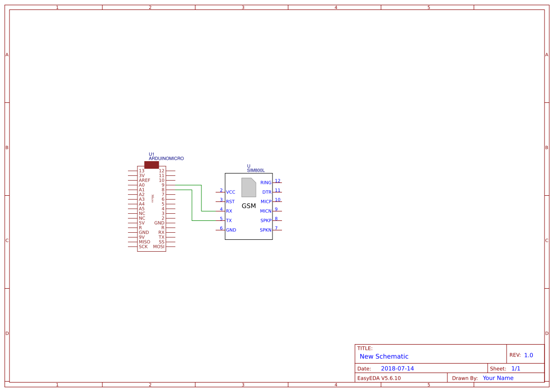Select the GSM label inside the module
The image size is (554, 392).
pyautogui.click(x=248, y=206)
